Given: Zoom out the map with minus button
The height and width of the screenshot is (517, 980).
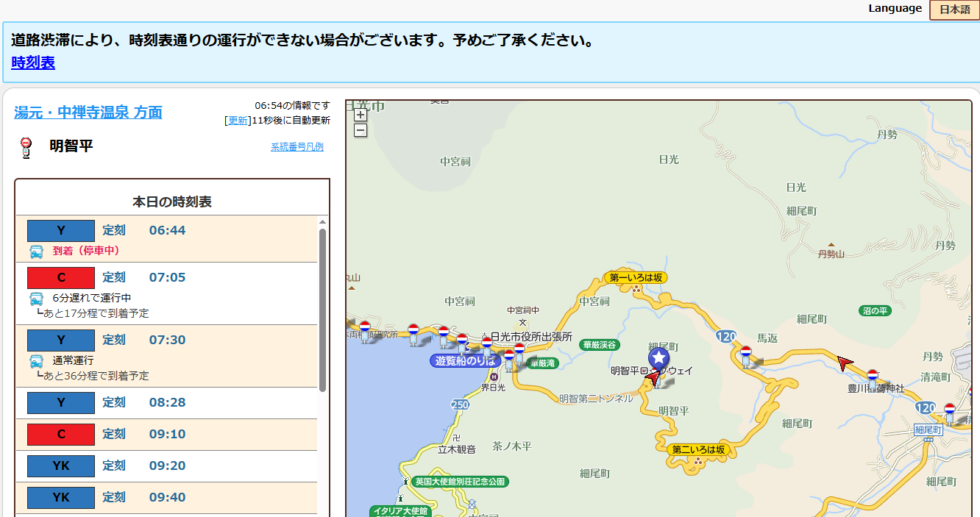Looking at the screenshot, I should pos(361,130).
